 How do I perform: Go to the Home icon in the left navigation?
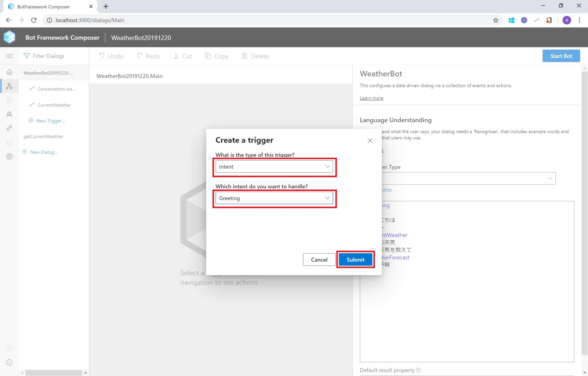coord(9,72)
